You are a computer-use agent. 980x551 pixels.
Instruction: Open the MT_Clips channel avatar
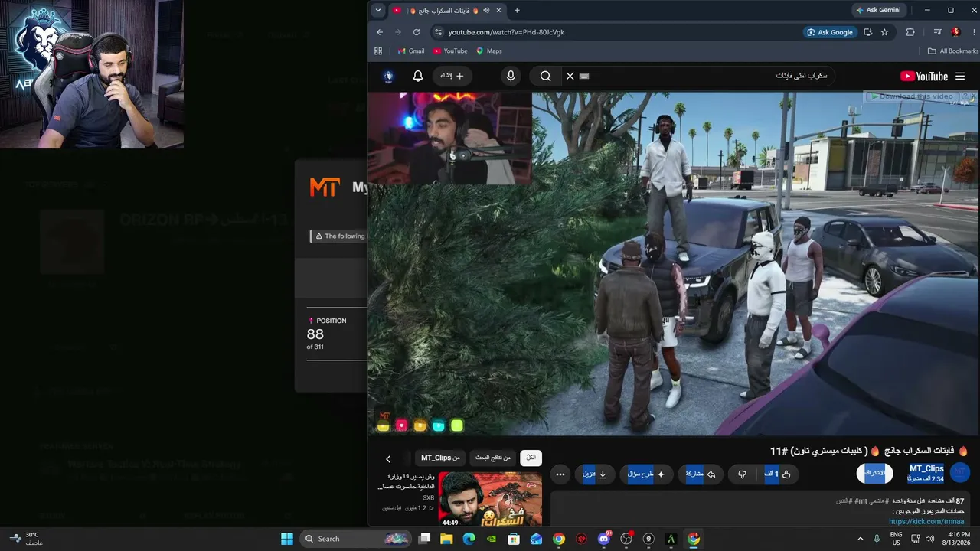[960, 473]
